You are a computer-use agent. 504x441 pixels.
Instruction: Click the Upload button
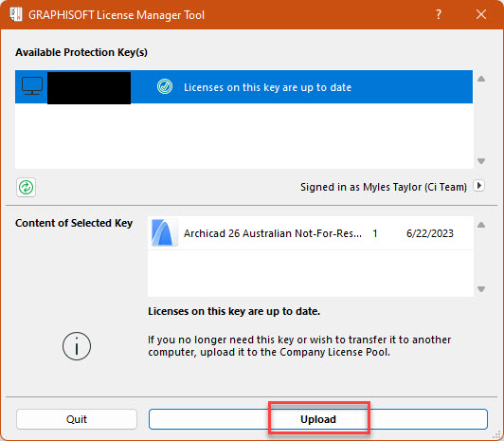(318, 419)
